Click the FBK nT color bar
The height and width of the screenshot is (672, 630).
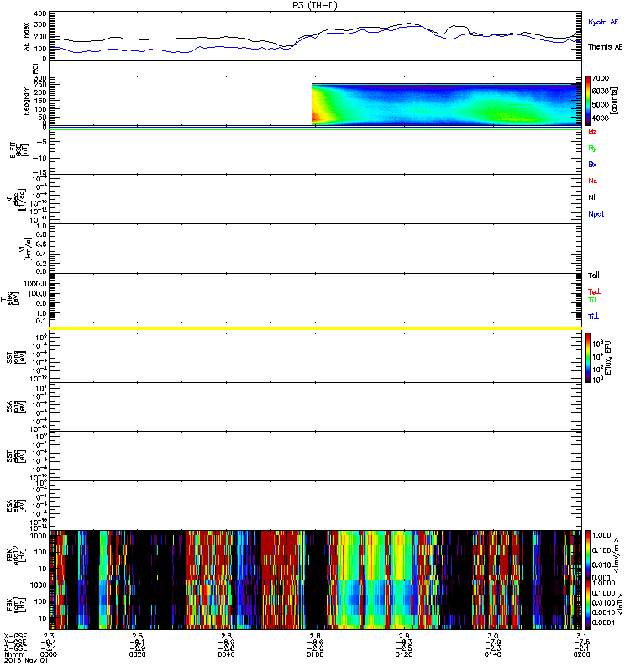[x=588, y=604]
